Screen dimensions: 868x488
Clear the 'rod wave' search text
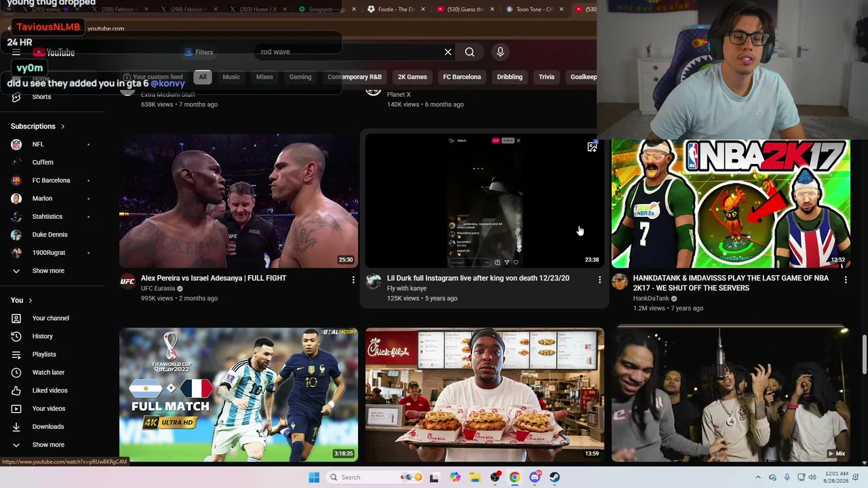pyautogui.click(x=448, y=52)
